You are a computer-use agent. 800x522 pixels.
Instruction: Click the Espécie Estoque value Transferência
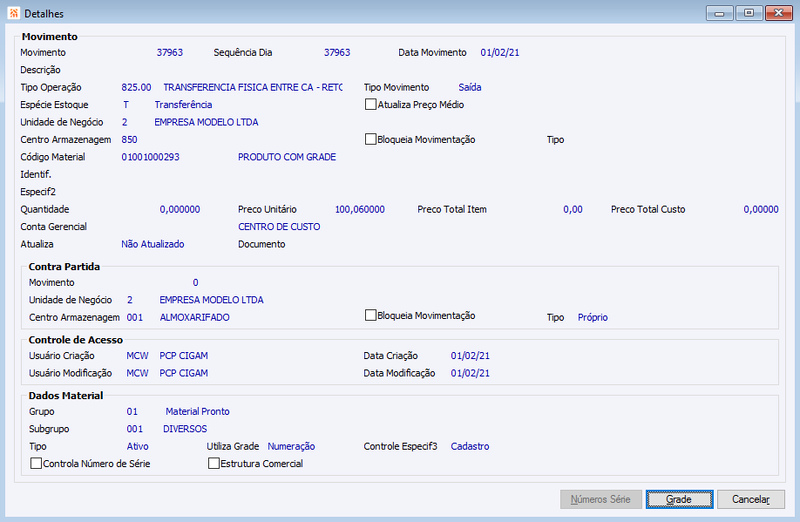point(183,105)
